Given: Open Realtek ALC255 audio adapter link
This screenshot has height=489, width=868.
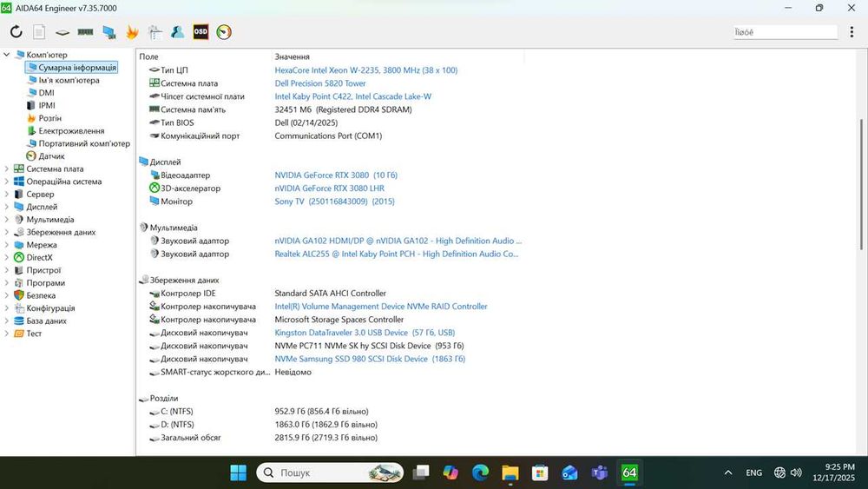Looking at the screenshot, I should [397, 254].
